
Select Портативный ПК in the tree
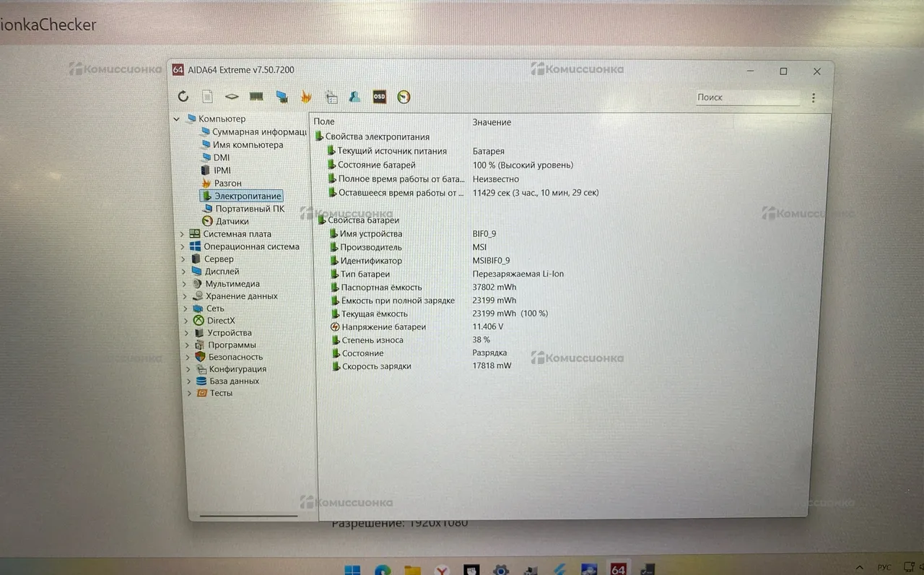click(x=249, y=209)
